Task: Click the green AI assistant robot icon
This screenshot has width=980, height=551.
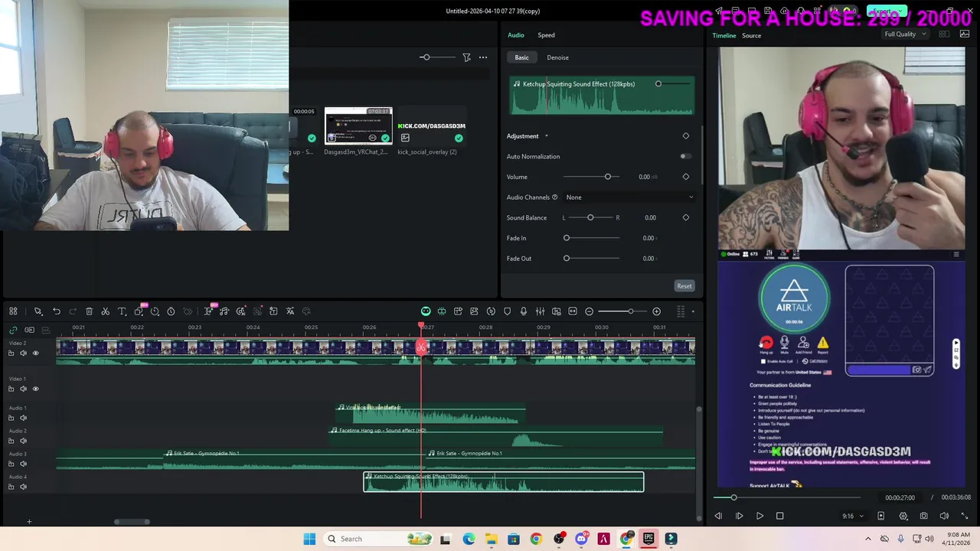Action: click(426, 311)
